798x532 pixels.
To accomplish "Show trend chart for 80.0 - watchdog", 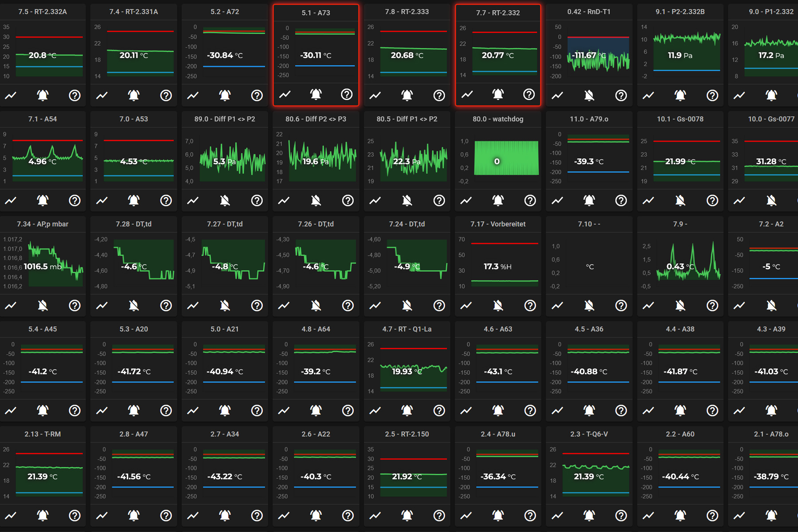I will (466, 200).
